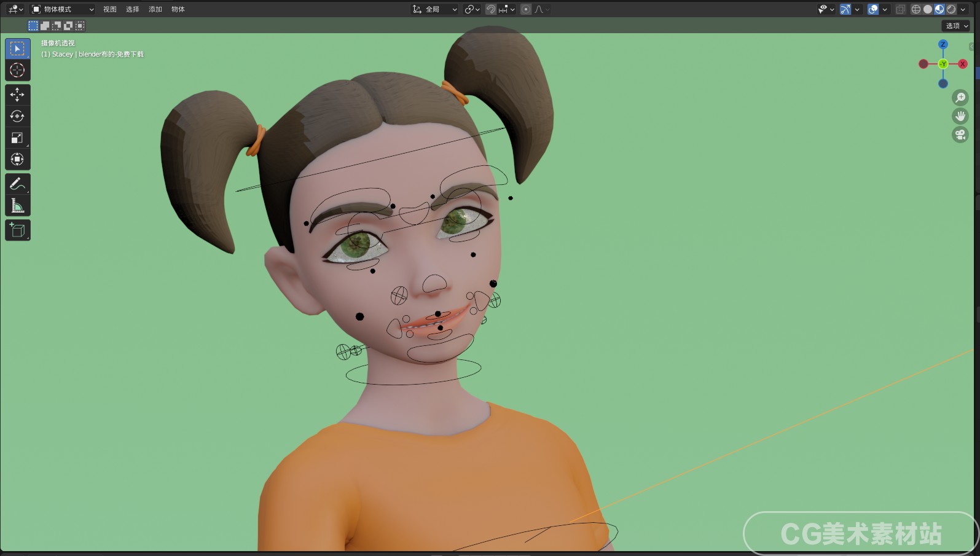Choose the Annotate pen tool

tap(17, 184)
